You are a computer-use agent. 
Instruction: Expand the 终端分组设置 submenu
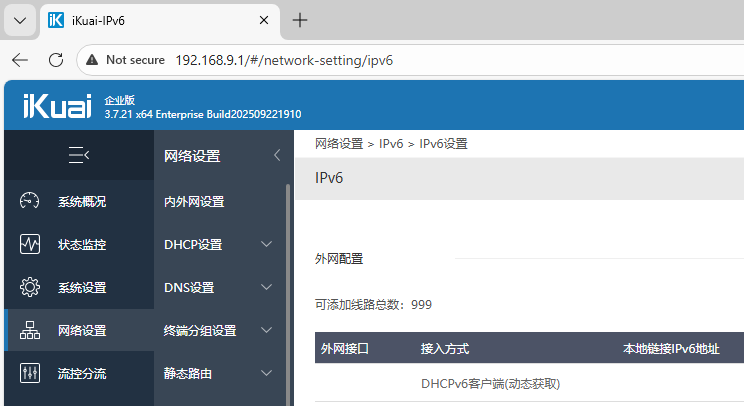(266, 331)
